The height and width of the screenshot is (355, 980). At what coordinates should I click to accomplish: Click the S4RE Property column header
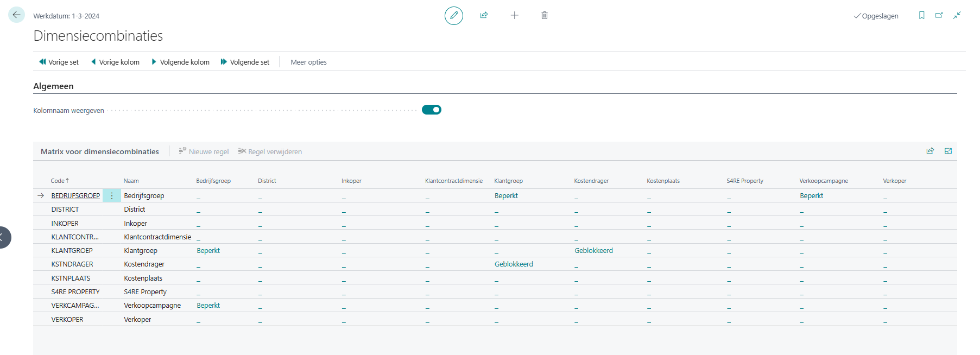tap(745, 181)
